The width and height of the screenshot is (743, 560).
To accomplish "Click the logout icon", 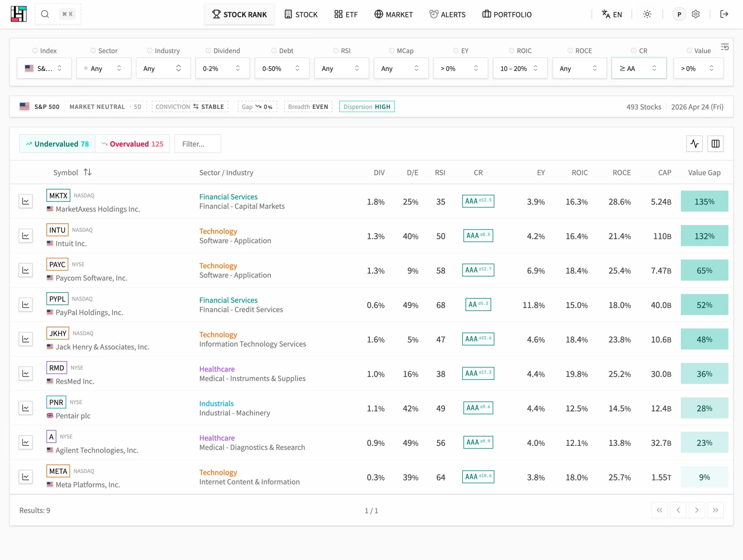I will tap(724, 14).
